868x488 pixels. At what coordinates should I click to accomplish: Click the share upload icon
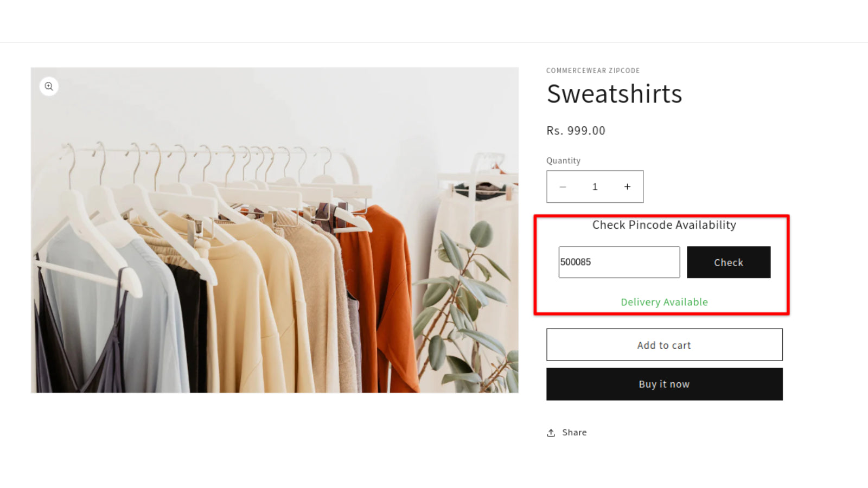(x=551, y=433)
